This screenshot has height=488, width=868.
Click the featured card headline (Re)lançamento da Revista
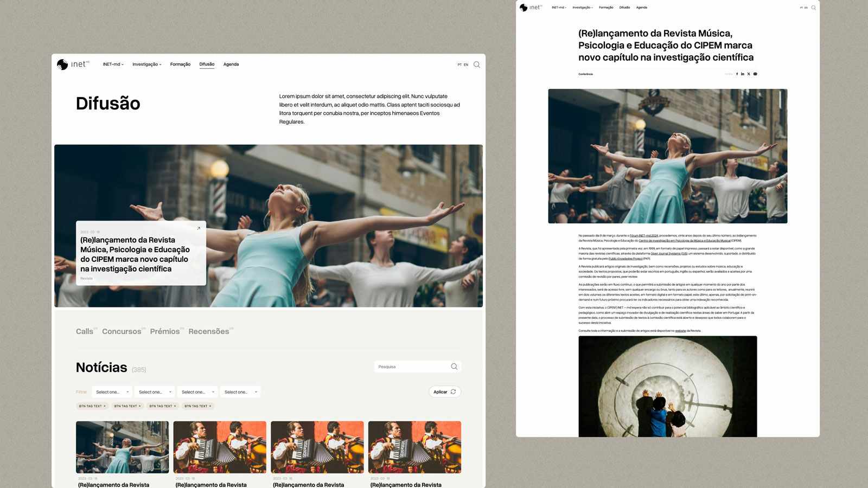135,254
